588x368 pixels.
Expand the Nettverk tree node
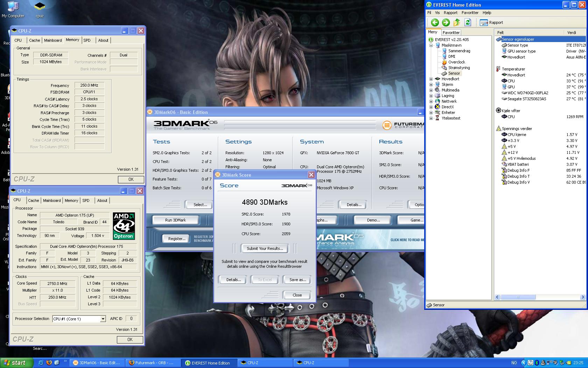pos(431,101)
